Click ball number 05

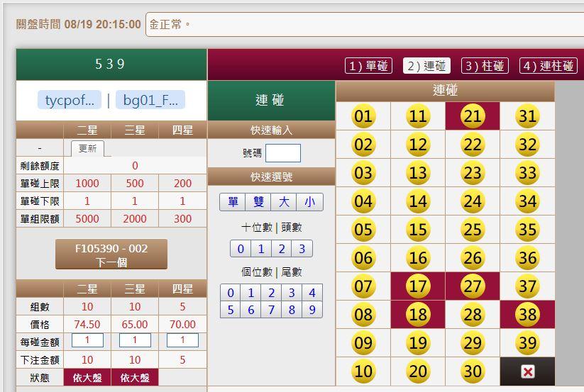(x=363, y=230)
